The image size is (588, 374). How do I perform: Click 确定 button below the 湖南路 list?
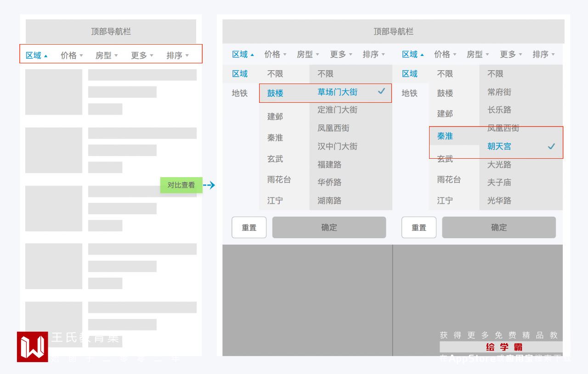click(x=329, y=227)
